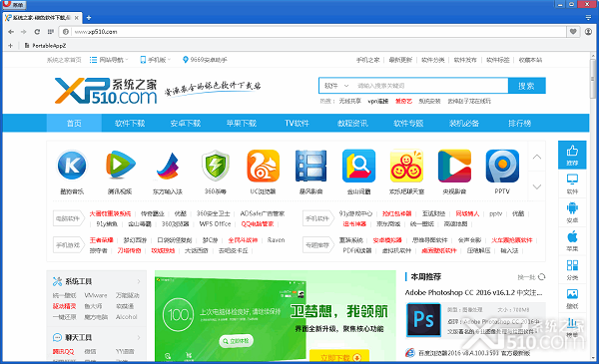Open the 东方输入法 app icon

(x=168, y=166)
